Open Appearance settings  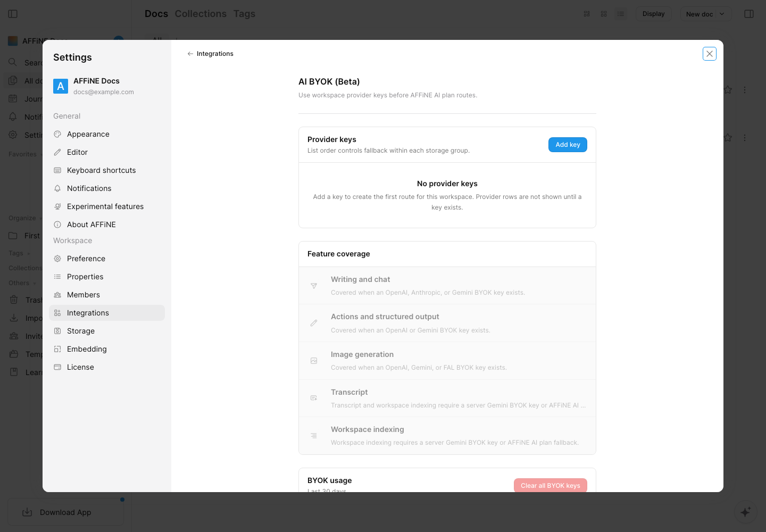click(107, 134)
